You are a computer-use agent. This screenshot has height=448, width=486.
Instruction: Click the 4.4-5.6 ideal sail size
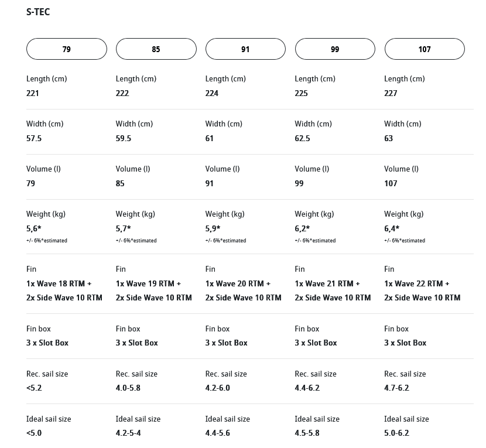point(218,433)
